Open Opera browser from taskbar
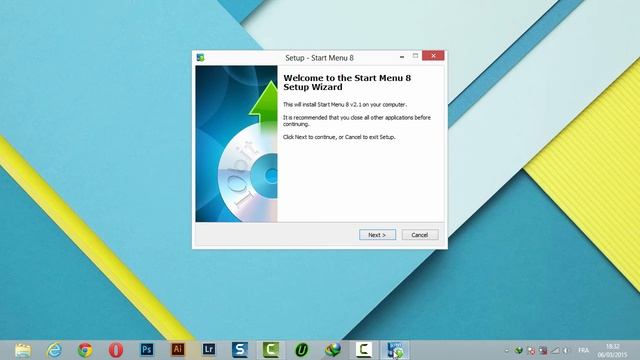This screenshot has width=640, height=360. [x=116, y=350]
